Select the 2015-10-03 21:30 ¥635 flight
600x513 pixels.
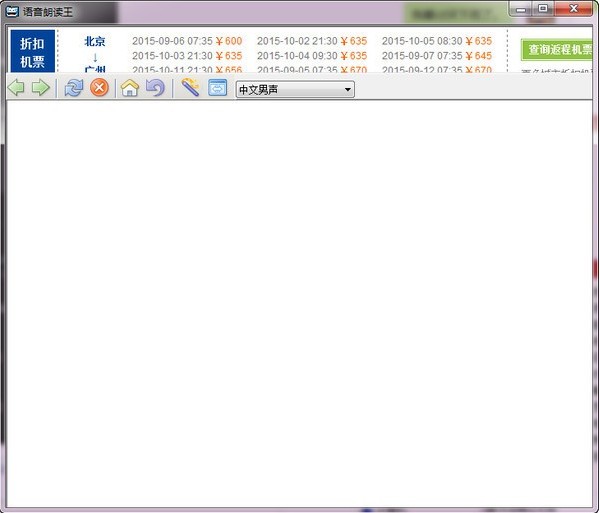[187, 56]
